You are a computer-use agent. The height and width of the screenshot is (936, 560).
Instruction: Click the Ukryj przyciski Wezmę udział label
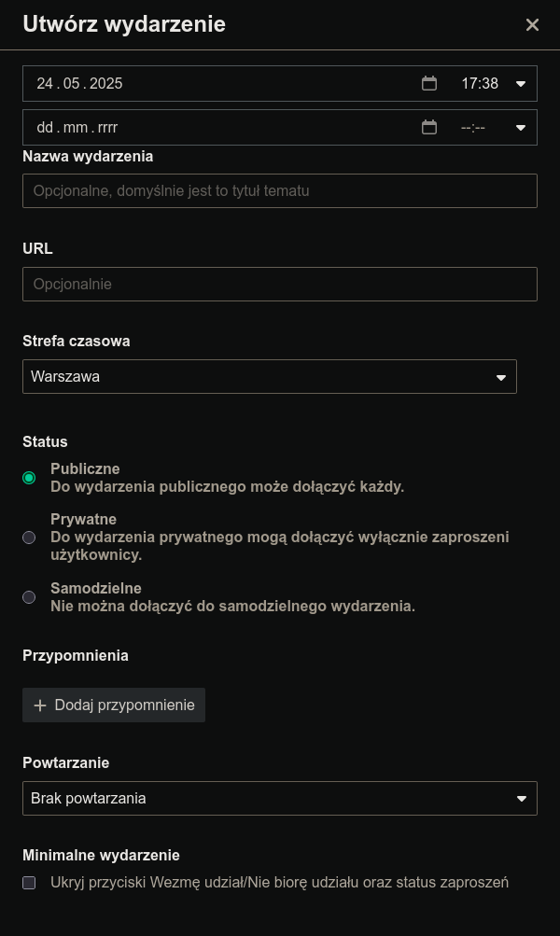tap(279, 882)
